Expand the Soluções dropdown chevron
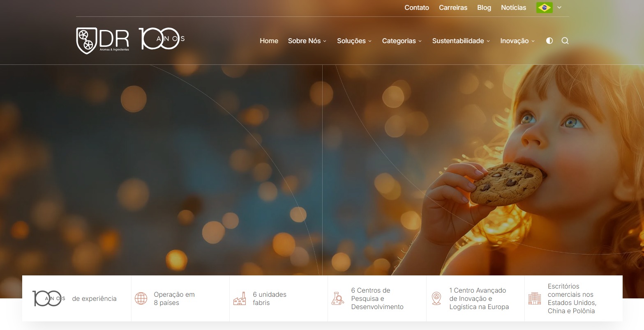The height and width of the screenshot is (330, 644). coord(370,41)
